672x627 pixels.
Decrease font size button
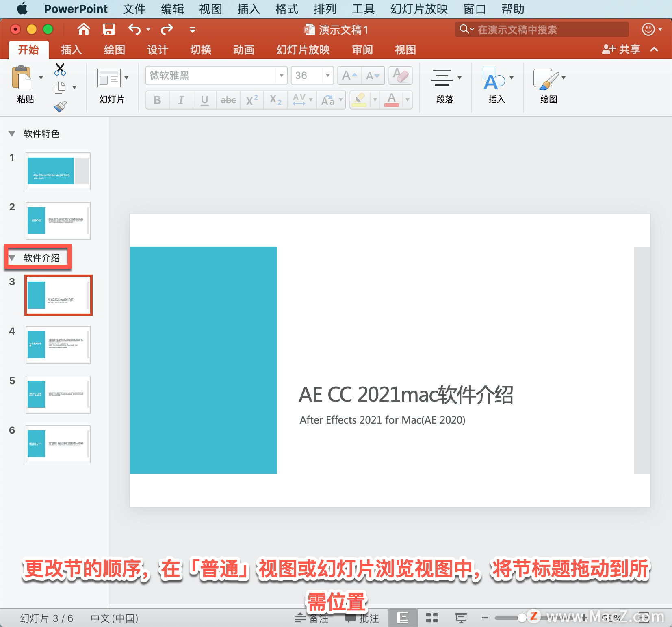coord(373,76)
